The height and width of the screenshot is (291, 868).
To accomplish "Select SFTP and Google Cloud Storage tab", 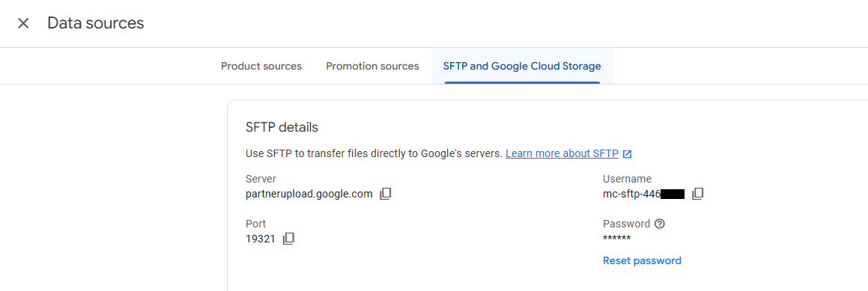I will 522,67.
